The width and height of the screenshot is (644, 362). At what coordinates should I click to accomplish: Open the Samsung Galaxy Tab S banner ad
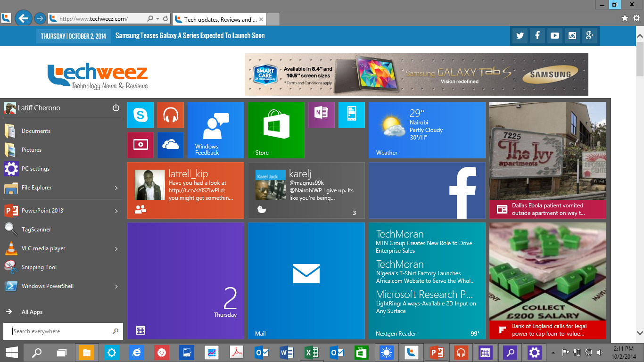coord(417,74)
